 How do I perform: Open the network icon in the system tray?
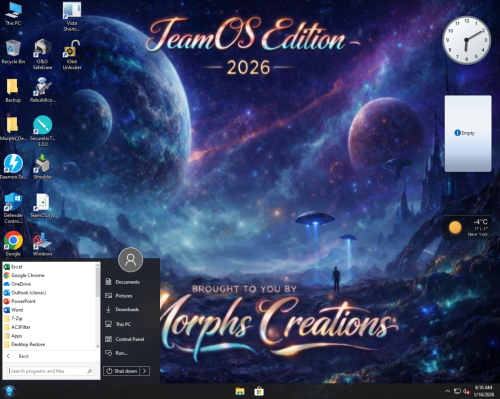coord(457,391)
